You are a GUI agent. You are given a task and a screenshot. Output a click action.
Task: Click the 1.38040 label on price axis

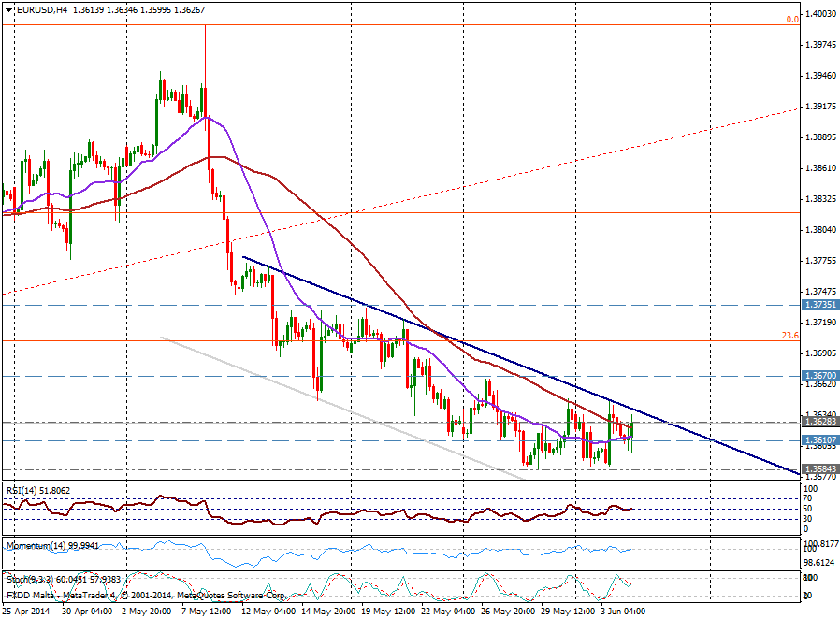click(x=819, y=229)
